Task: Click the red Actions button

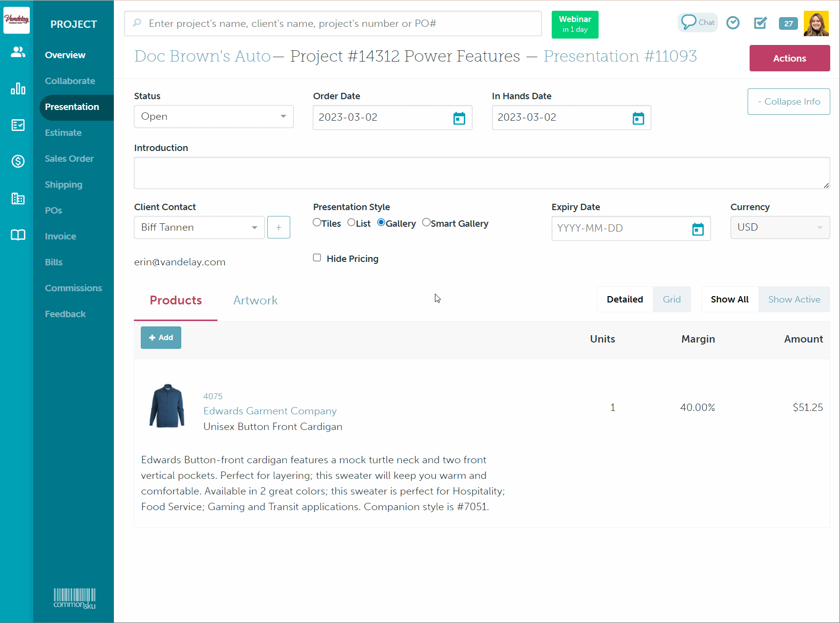Action: pos(789,58)
